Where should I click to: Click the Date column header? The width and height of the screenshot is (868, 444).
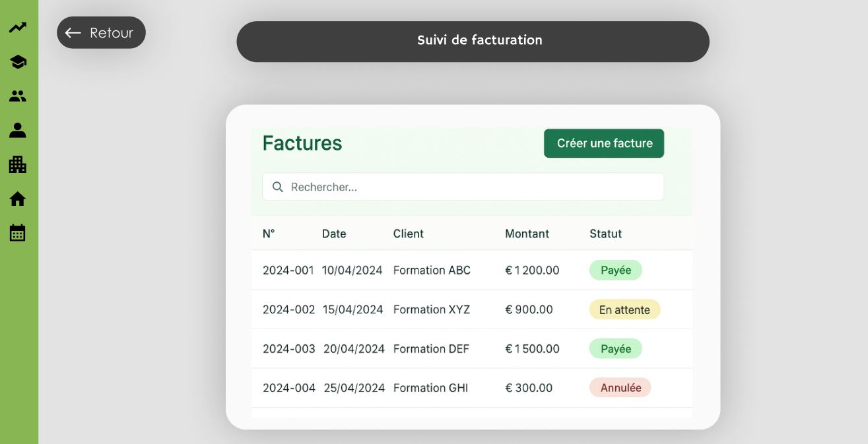334,234
